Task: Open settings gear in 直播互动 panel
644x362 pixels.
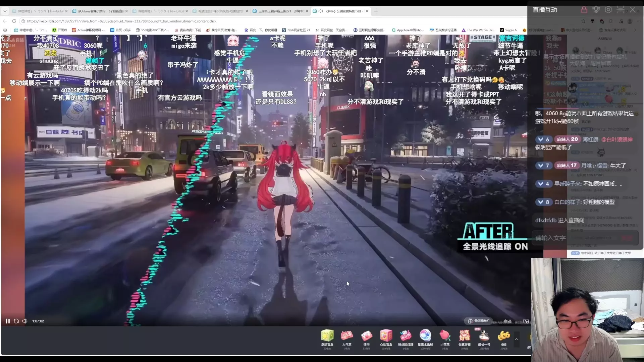Action: 608,10
